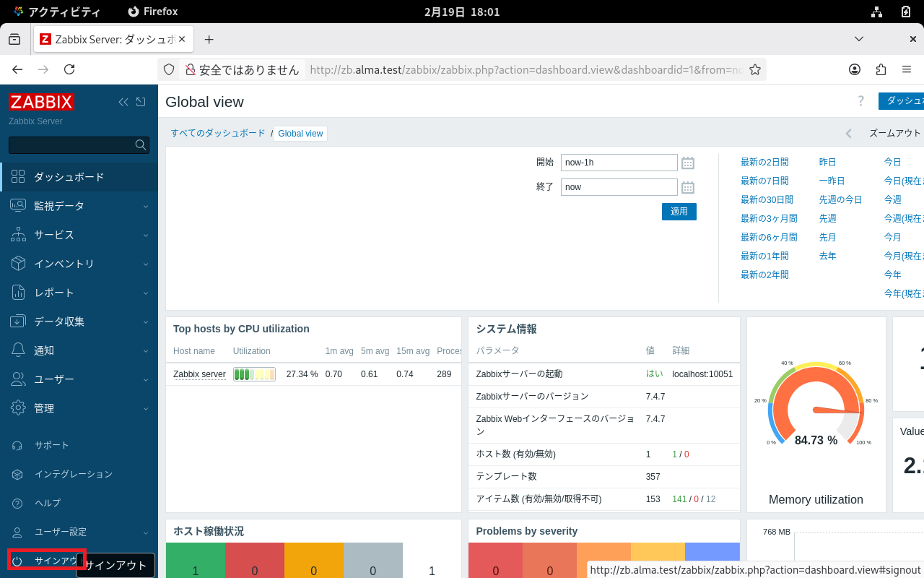Image resolution: width=924 pixels, height=578 pixels.
Task: Open the すべてのダッシュボード breadcrumb link
Action: [x=218, y=133]
